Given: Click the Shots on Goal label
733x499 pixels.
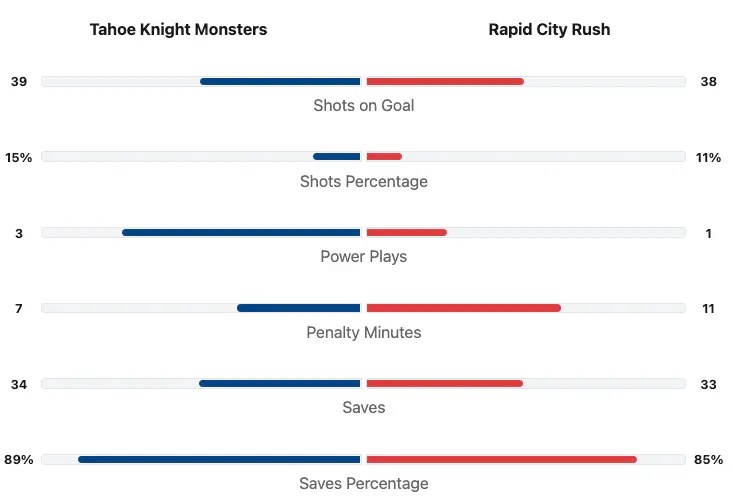Looking at the screenshot, I should (x=363, y=105).
